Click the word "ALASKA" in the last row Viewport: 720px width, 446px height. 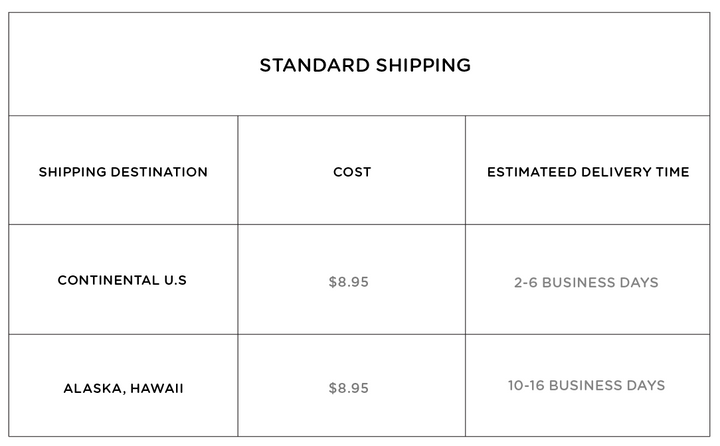94,389
